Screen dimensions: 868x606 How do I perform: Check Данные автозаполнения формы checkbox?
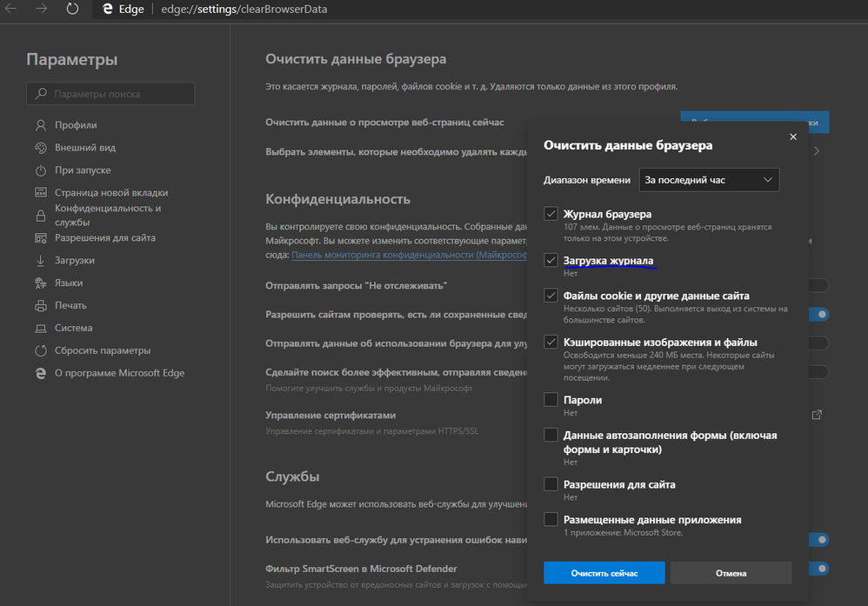tap(551, 435)
